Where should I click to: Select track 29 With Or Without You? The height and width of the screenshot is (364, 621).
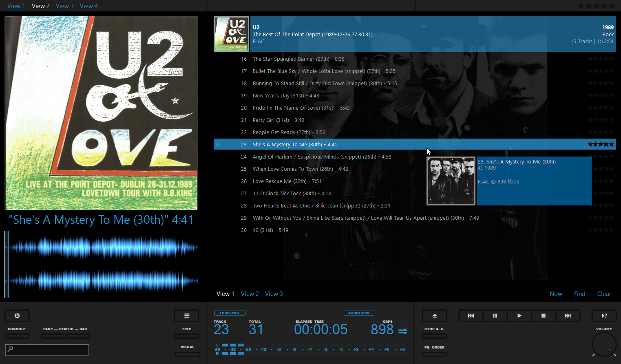[415, 218]
